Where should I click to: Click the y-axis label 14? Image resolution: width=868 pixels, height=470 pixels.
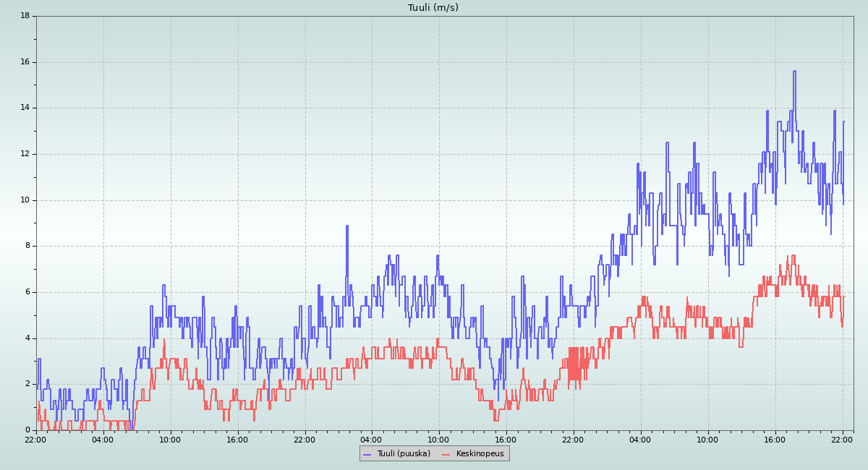25,108
